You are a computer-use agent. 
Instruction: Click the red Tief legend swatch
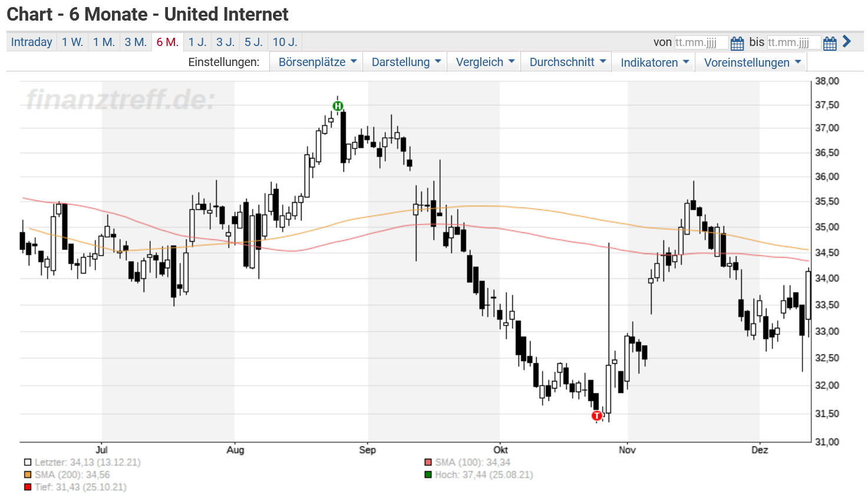tap(28, 487)
